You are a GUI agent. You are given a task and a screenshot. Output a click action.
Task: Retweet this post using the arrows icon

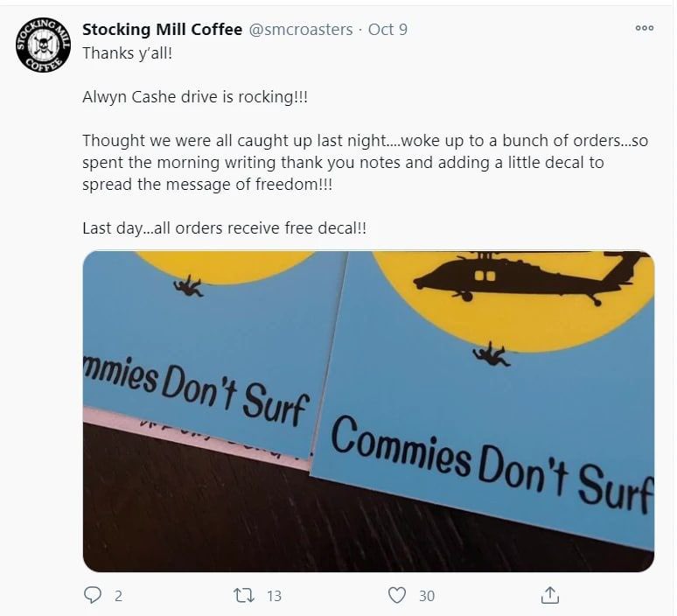point(244,595)
